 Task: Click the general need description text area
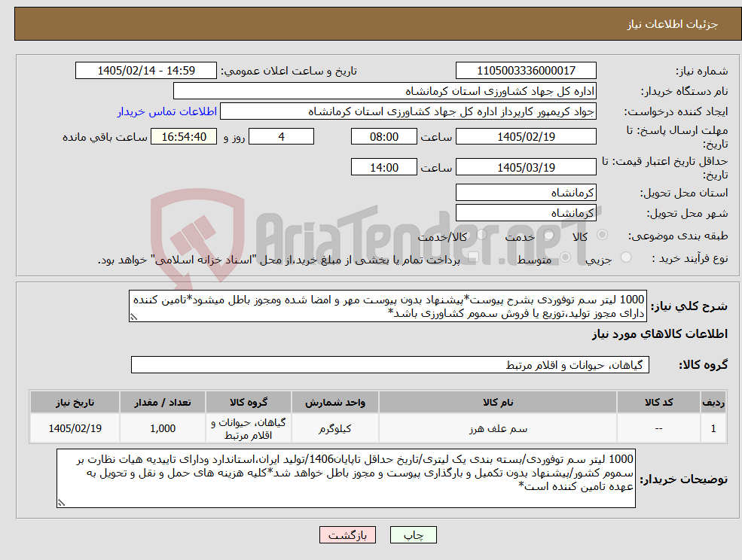387,306
